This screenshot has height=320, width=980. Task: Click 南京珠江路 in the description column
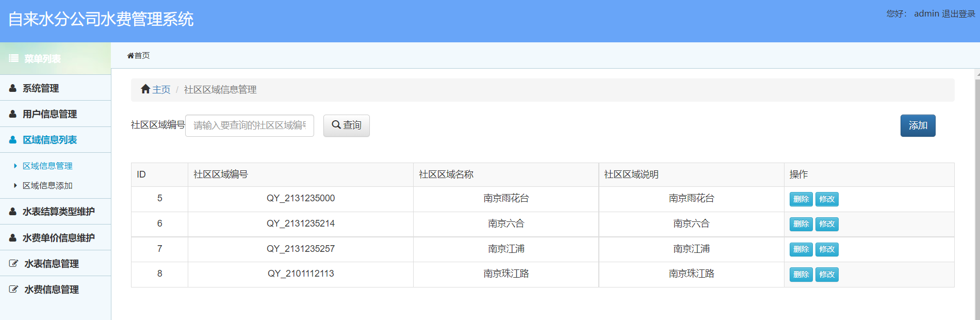coord(692,274)
